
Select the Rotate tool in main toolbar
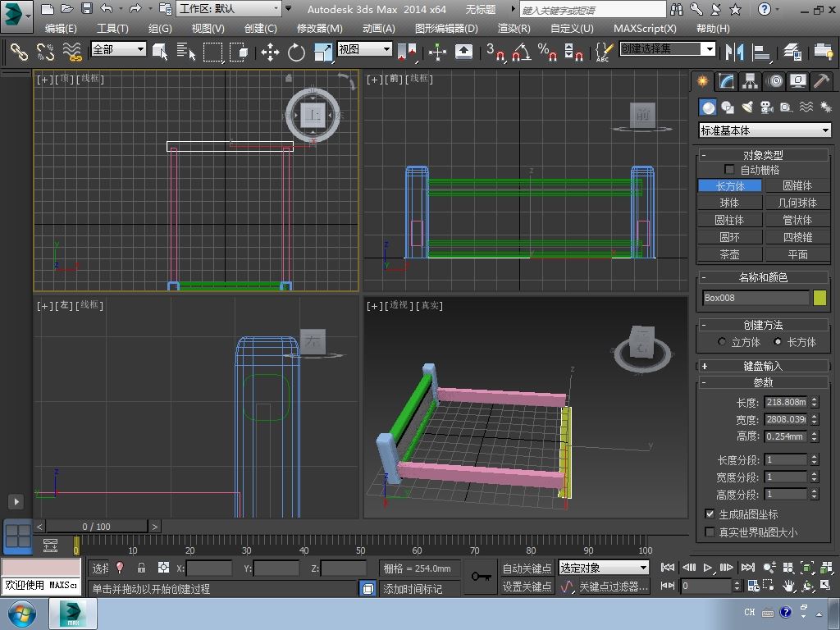[296, 52]
